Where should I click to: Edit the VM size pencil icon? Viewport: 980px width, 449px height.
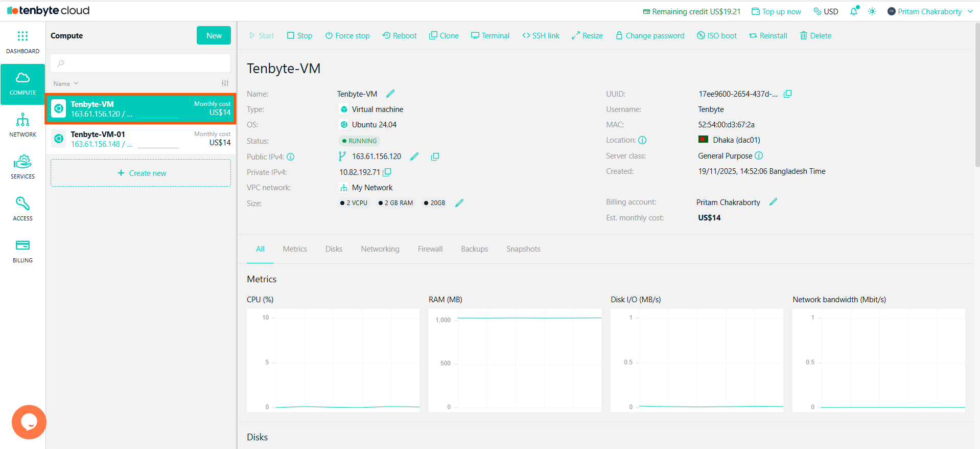pyautogui.click(x=459, y=203)
